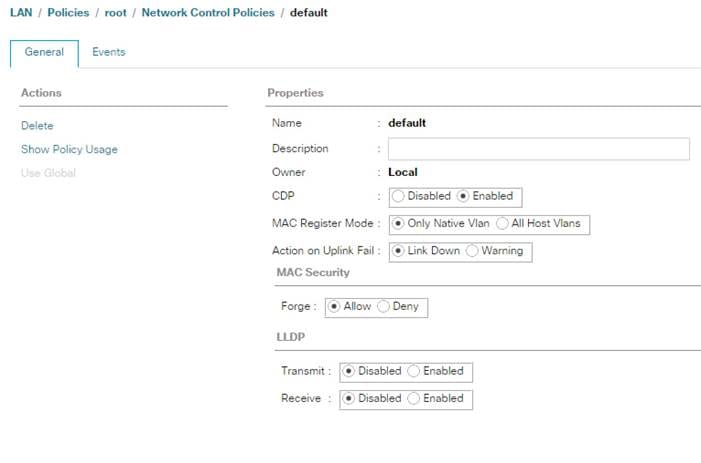Set LLDP Transmit to Disabled
The width and height of the screenshot is (701, 463).
[349, 371]
